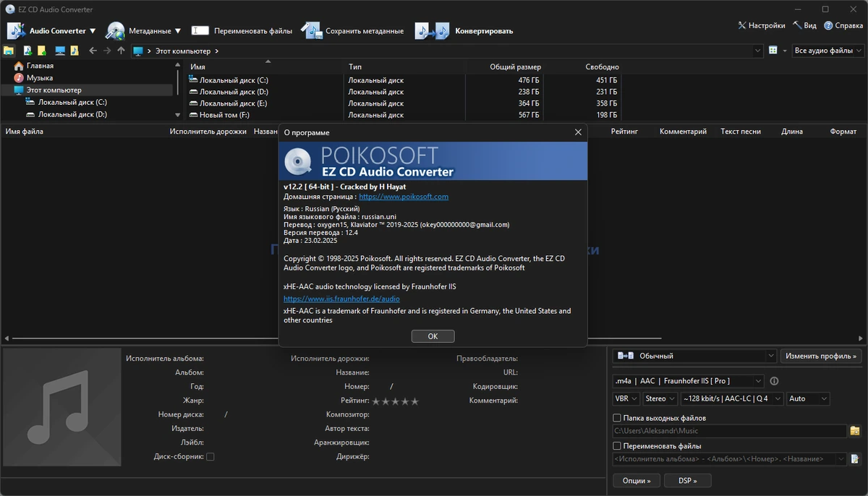Viewport: 868px width, 496px height.
Task: Toggle the Диск-сборник checkbox
Action: point(210,457)
